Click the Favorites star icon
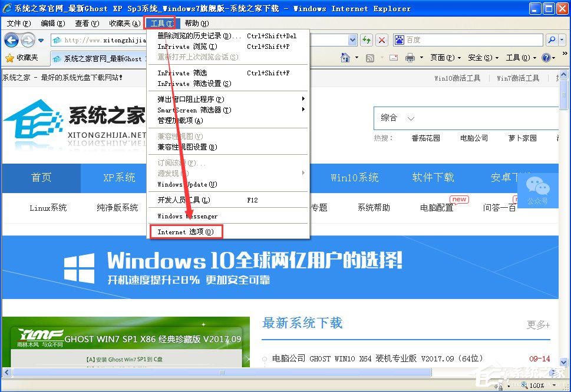The width and height of the screenshot is (571, 392). tap(11, 58)
